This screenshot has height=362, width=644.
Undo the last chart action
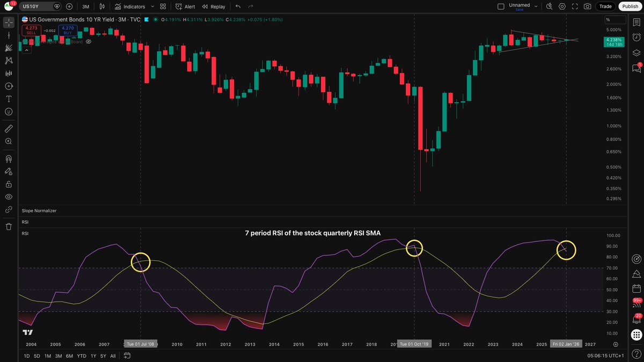pos(238,6)
